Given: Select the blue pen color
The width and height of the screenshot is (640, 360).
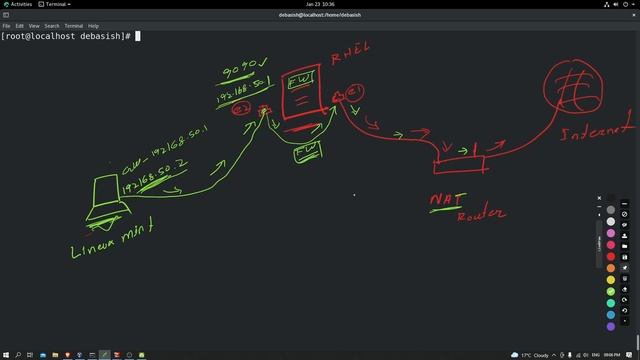Looking at the screenshot, I should (x=611, y=315).
